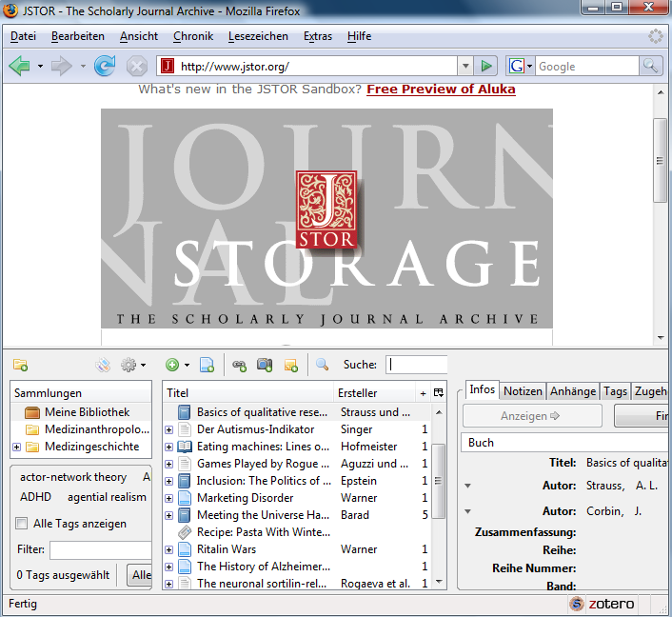Viewport: 672px width, 617px height.
Task: Click the column picker icon in the items header
Action: pos(439,392)
